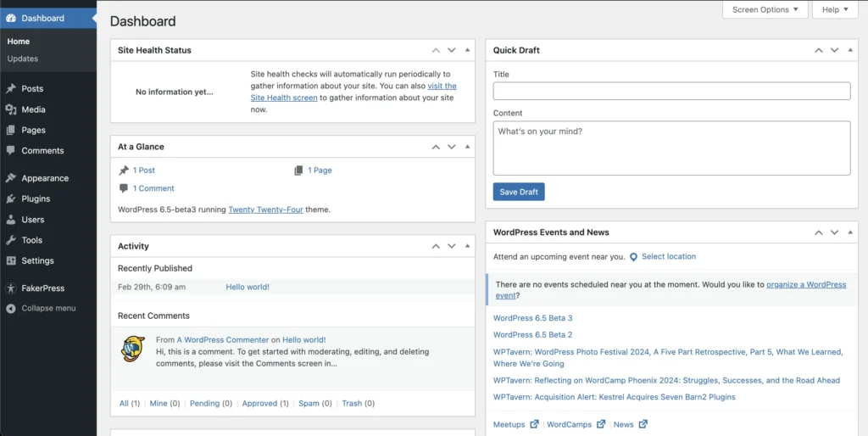The height and width of the screenshot is (436, 868).
Task: Toggle the Site Health Status panel closed
Action: point(467,50)
